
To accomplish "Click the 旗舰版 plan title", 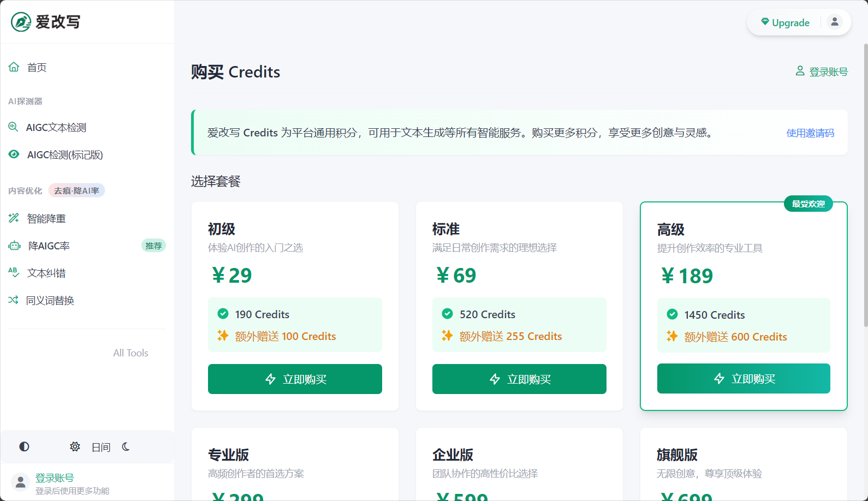I will point(677,455).
